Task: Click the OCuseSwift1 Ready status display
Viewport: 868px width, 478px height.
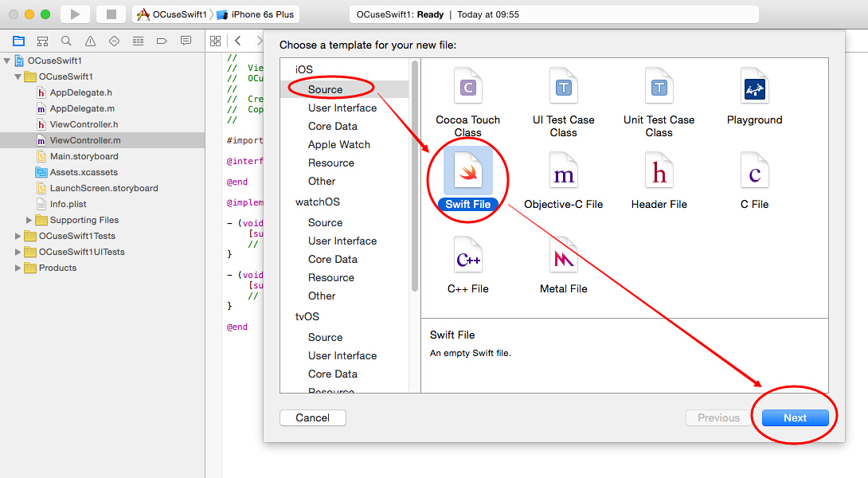Action: (x=554, y=14)
